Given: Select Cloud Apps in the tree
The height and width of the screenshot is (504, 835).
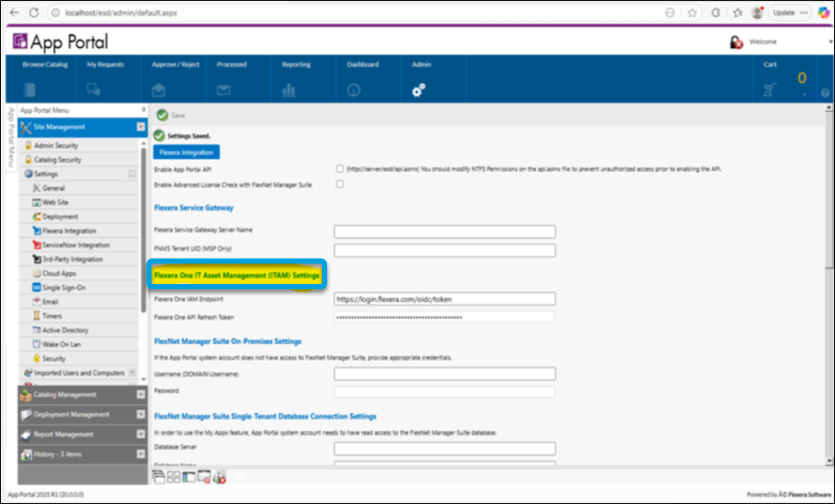Looking at the screenshot, I should [x=59, y=273].
